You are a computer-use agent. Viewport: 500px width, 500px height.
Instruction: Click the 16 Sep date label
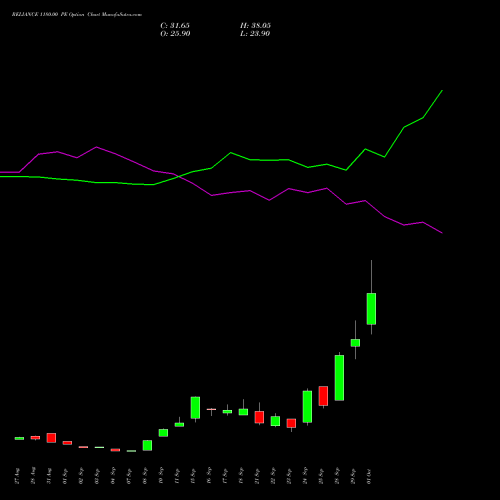[x=209, y=476]
